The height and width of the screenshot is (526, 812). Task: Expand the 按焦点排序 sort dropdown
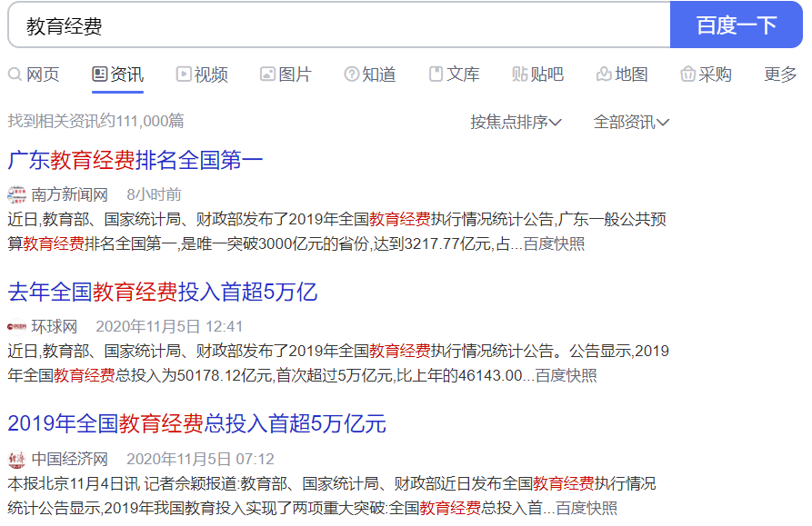coord(515,120)
